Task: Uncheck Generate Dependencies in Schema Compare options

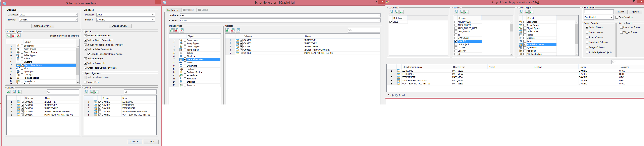Action: pos(86,36)
